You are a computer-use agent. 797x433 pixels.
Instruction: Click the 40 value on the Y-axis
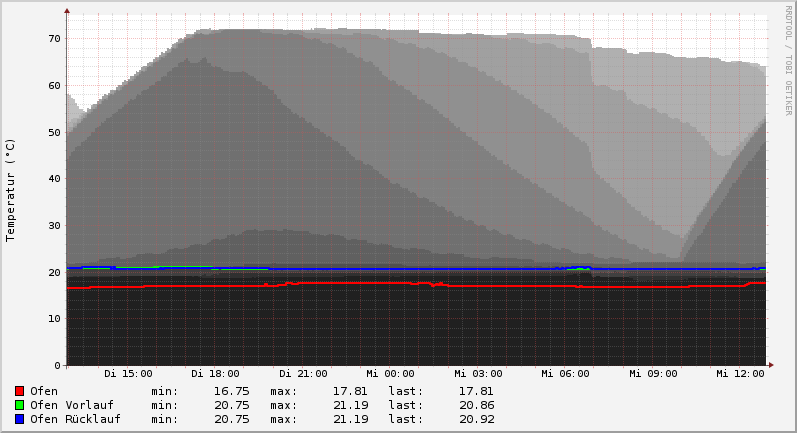point(54,179)
